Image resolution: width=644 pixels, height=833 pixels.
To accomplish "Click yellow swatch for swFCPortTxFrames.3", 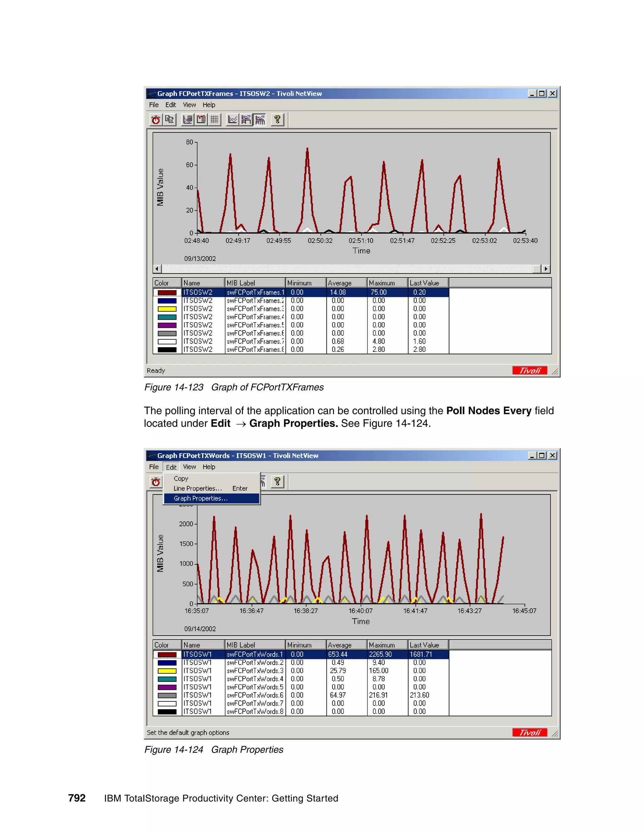I will [167, 309].
